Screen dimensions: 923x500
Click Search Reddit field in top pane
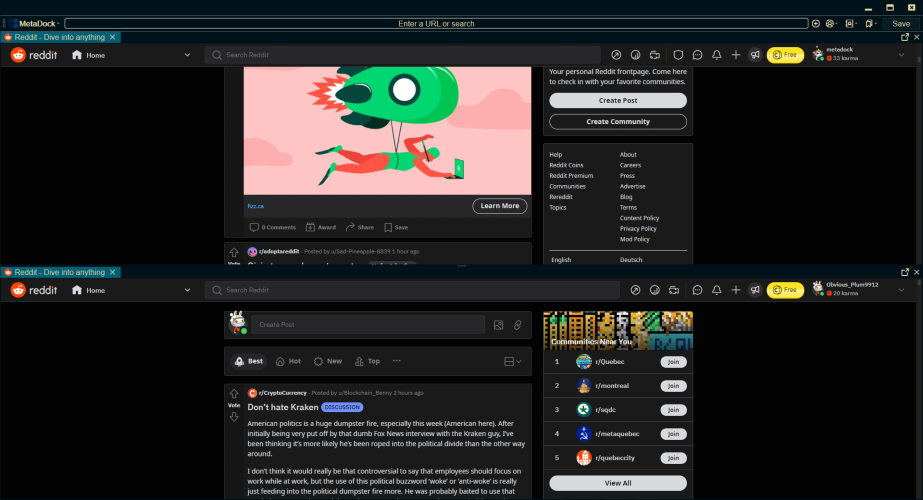pyautogui.click(x=403, y=55)
